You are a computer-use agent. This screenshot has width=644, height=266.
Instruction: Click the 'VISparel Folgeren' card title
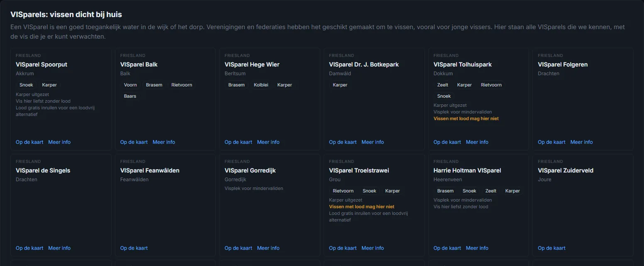pyautogui.click(x=563, y=64)
